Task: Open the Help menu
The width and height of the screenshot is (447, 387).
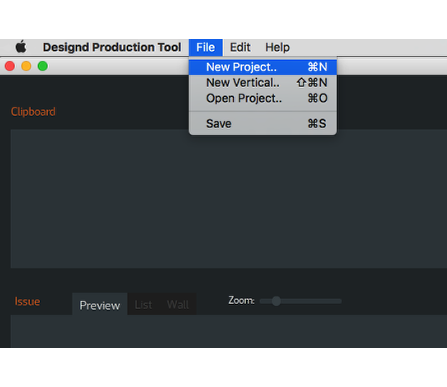Action: (x=277, y=47)
